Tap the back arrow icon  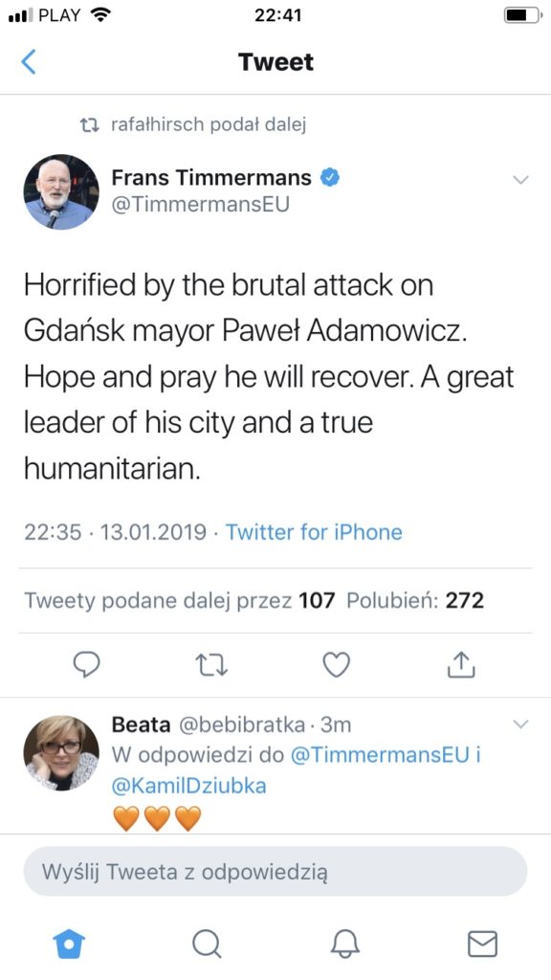(x=28, y=62)
